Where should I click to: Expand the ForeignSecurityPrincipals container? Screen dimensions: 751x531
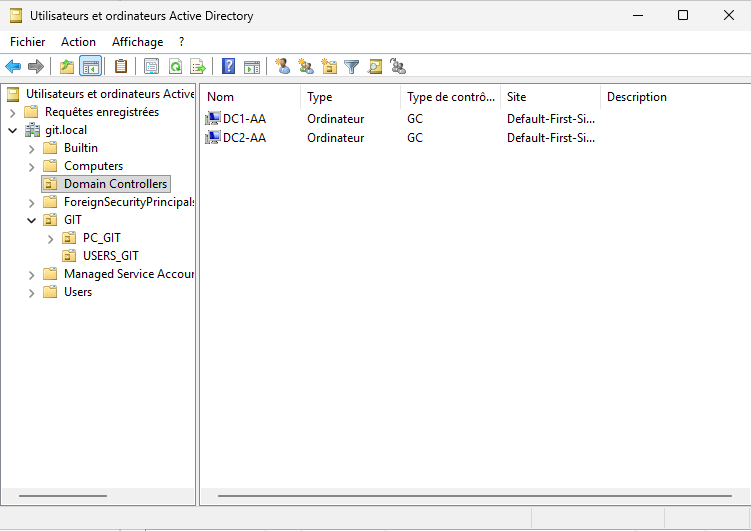(32, 203)
